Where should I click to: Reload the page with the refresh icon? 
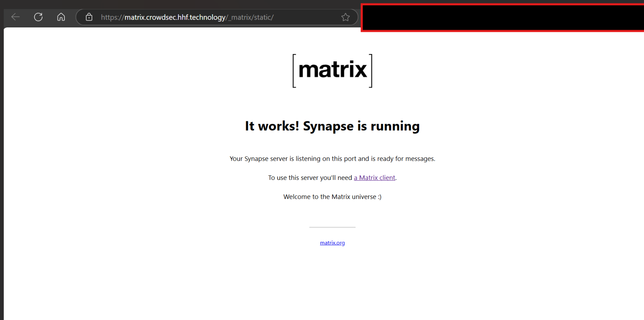tap(38, 17)
